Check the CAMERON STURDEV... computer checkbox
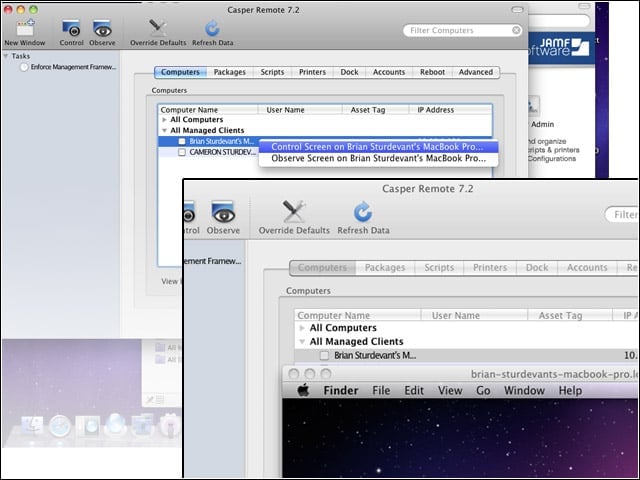640x480 pixels. (182, 152)
